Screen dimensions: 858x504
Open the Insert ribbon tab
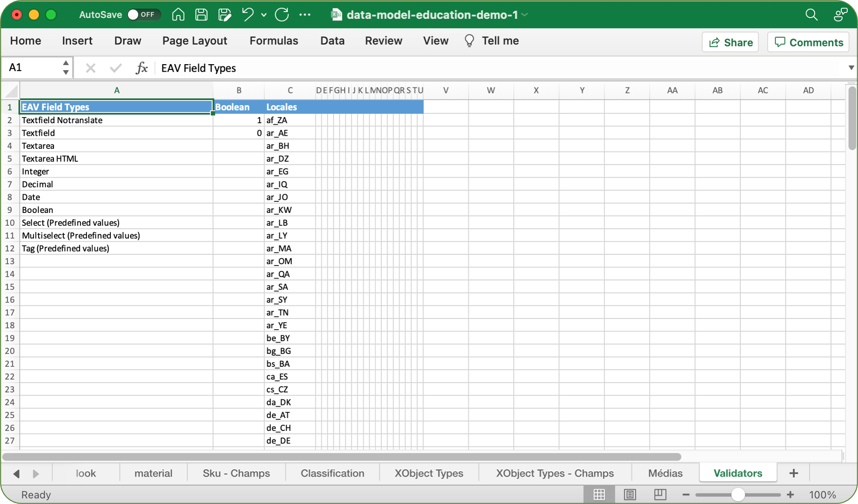click(77, 41)
